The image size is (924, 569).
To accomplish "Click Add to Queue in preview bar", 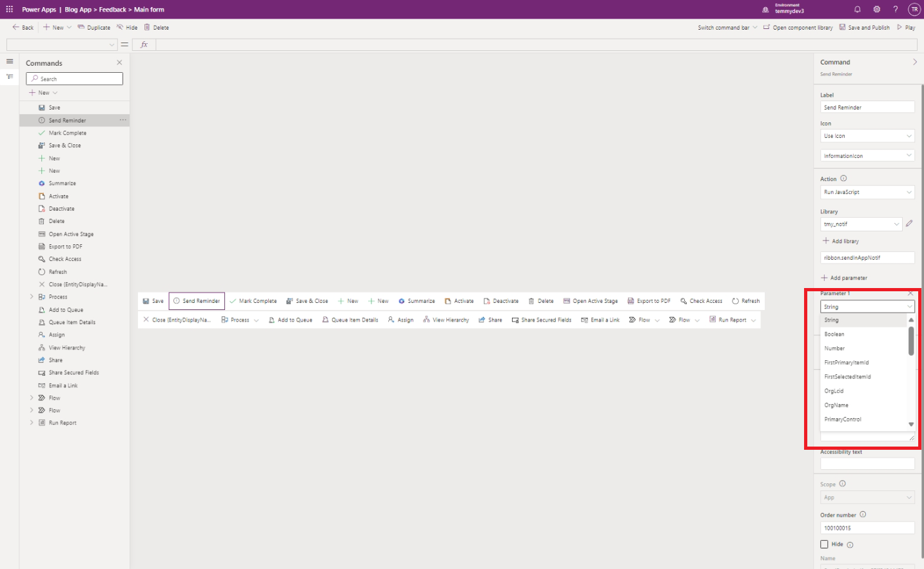I will tap(290, 320).
